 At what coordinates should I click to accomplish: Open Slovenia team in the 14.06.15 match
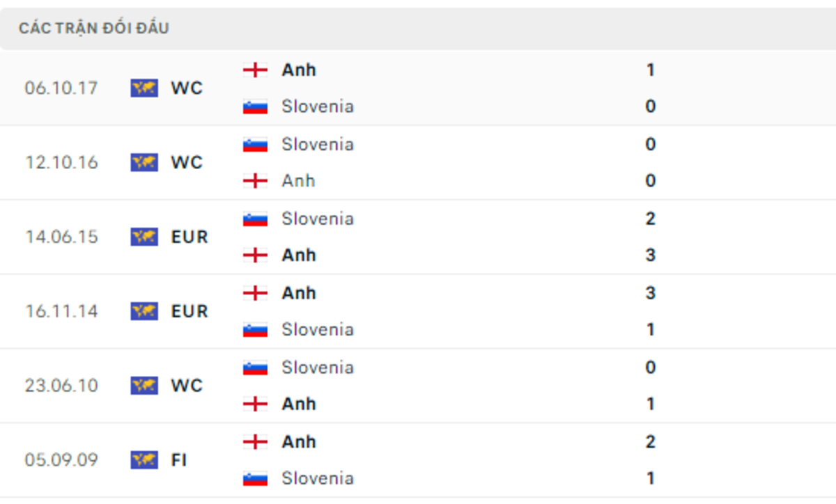[x=318, y=219]
